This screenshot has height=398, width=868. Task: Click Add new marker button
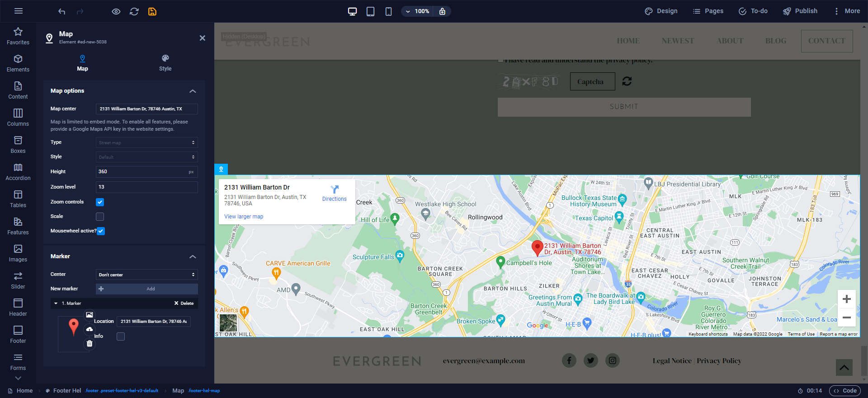coord(146,289)
